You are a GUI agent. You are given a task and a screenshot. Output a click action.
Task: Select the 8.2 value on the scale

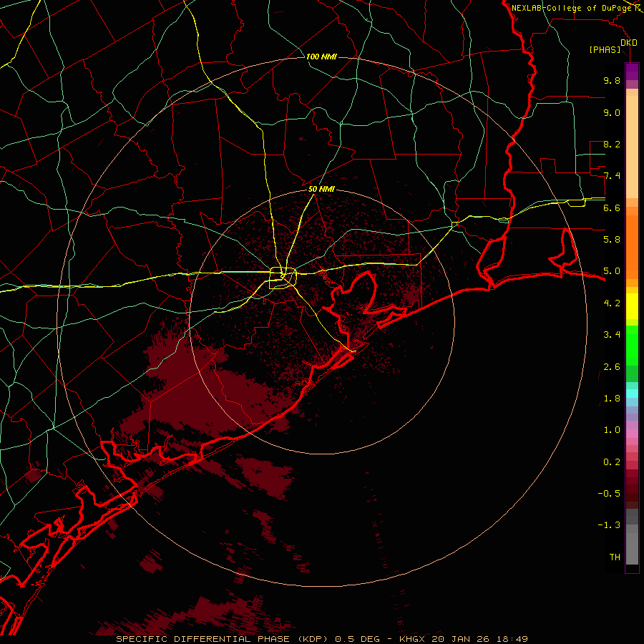(612, 144)
